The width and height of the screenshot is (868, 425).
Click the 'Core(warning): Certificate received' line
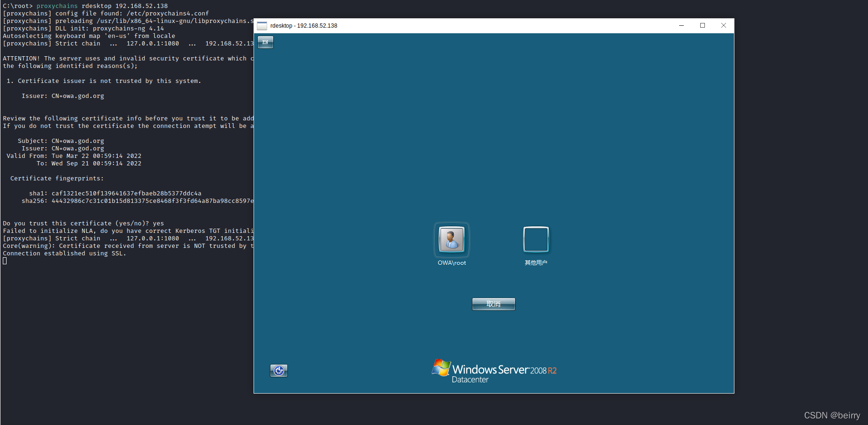click(128, 246)
